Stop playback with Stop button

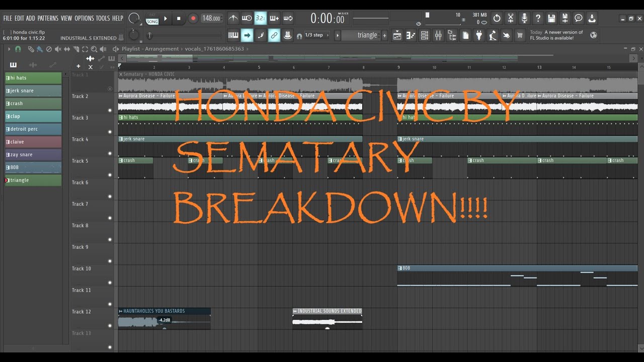pyautogui.click(x=179, y=19)
